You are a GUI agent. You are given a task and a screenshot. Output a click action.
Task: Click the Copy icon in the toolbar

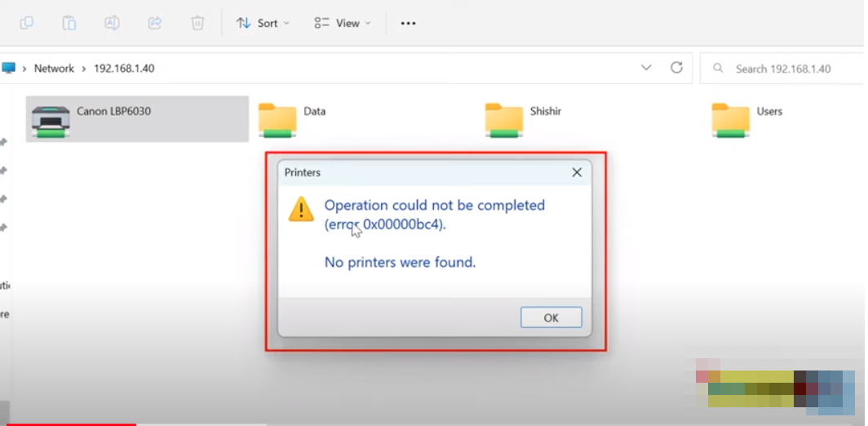point(27,23)
